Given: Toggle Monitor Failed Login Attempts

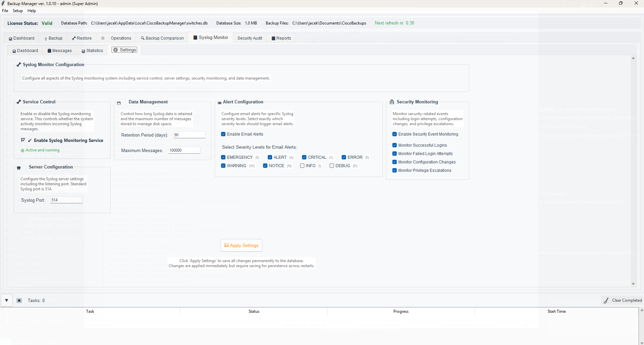Looking at the screenshot, I should (395, 154).
